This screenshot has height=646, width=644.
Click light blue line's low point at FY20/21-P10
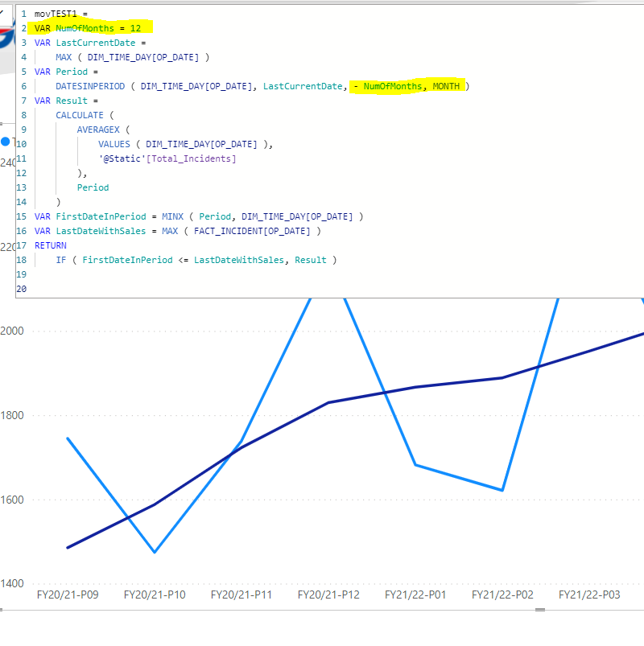coord(155,552)
